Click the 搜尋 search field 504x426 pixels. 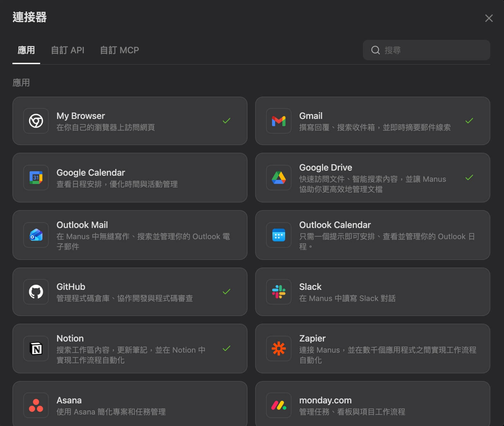tap(430, 50)
